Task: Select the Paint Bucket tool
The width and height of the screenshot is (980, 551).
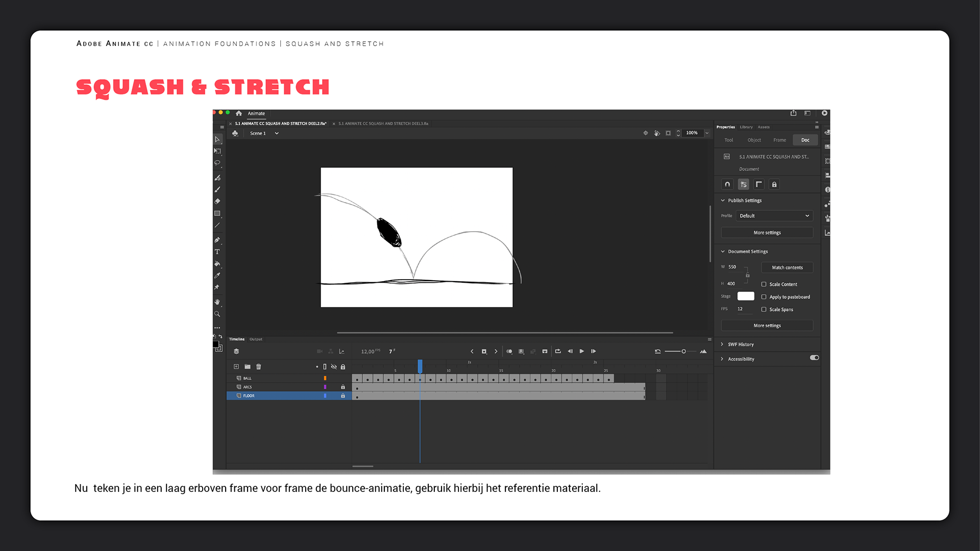Action: tap(217, 264)
